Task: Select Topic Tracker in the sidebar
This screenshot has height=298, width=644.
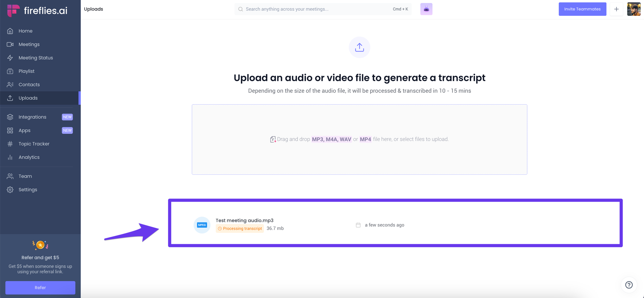Action: [34, 144]
